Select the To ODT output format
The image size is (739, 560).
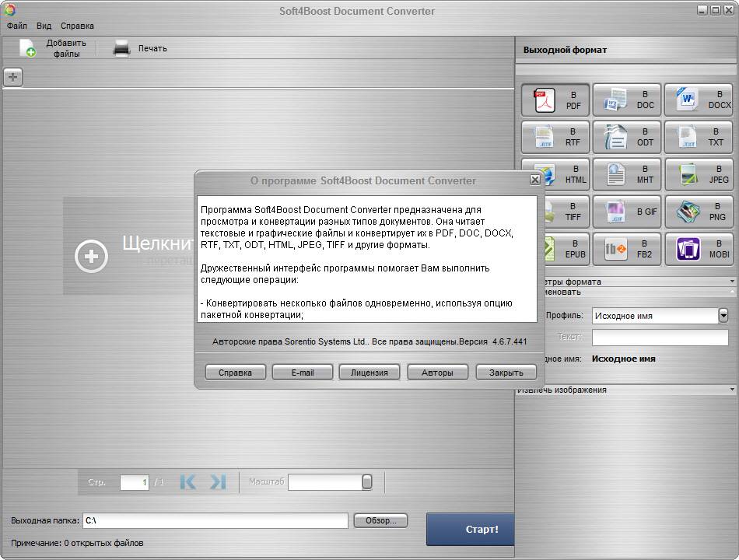627,137
